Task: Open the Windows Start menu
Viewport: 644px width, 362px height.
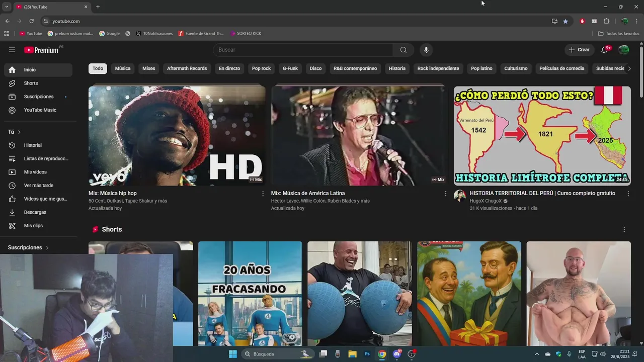Action: tap(232, 354)
